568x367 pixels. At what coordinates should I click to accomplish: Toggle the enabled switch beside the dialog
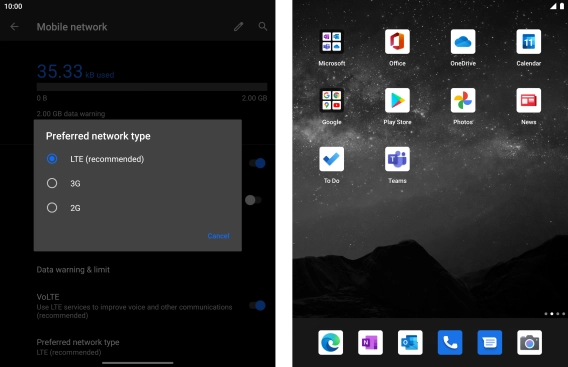[258, 163]
